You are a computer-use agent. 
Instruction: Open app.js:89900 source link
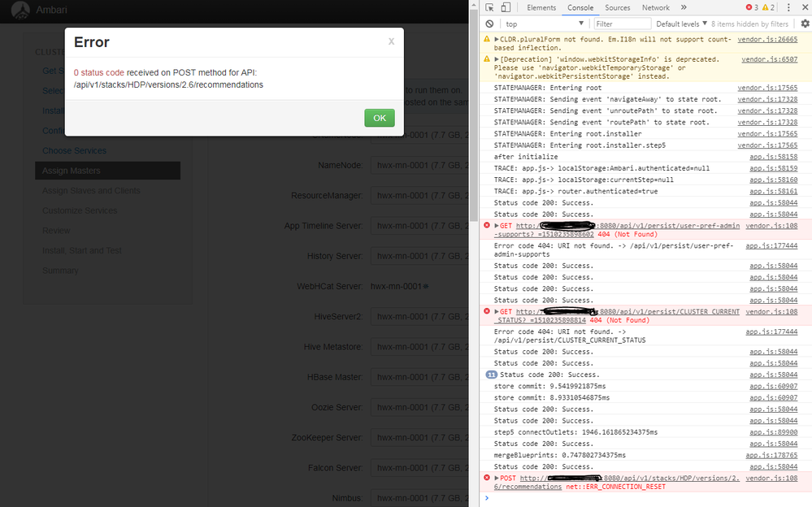coord(774,432)
